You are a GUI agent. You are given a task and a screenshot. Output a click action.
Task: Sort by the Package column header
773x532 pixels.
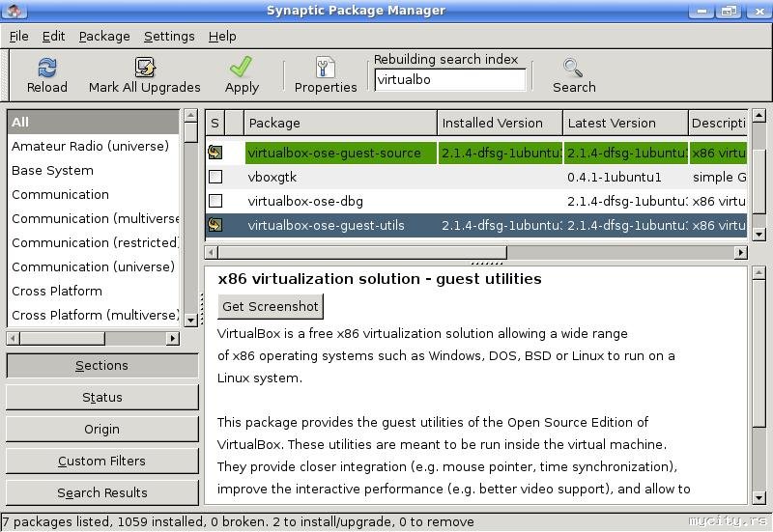coord(340,124)
